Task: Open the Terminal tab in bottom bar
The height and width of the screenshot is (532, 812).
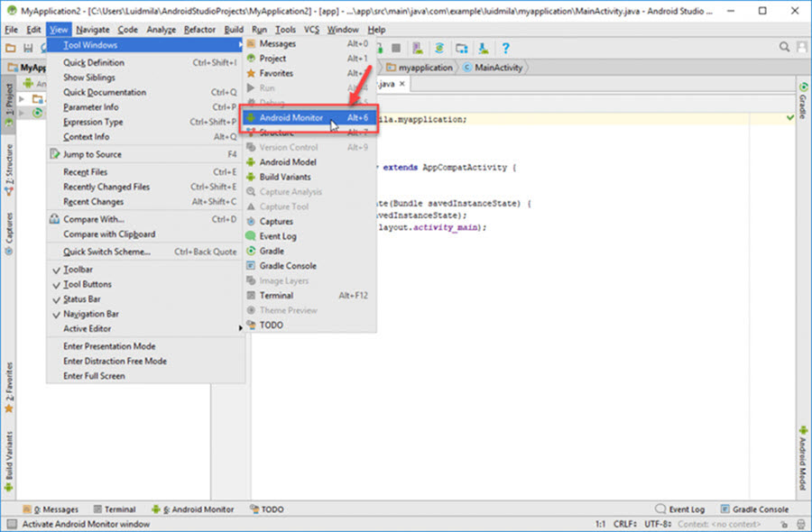Action: click(x=115, y=509)
